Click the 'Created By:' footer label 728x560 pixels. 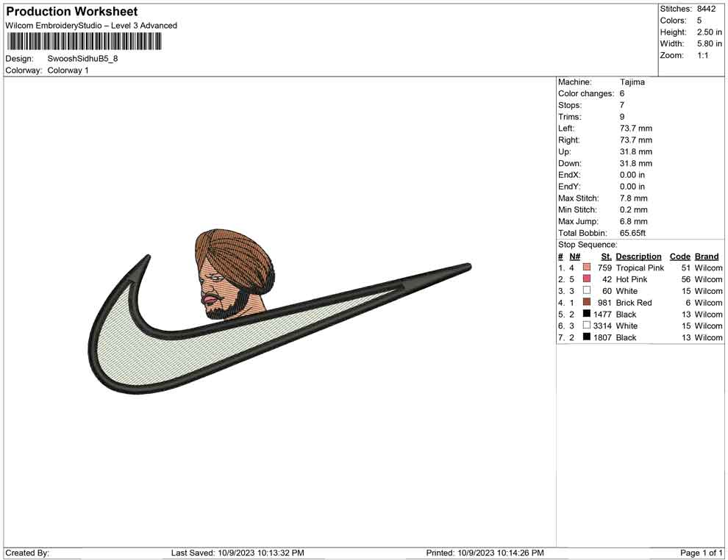click(x=27, y=553)
